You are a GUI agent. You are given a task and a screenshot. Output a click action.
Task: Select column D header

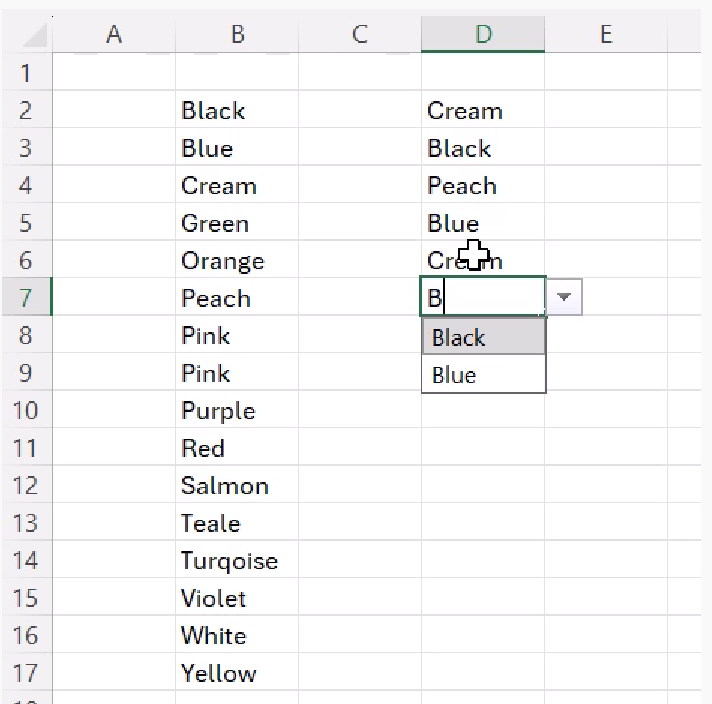[x=483, y=35]
